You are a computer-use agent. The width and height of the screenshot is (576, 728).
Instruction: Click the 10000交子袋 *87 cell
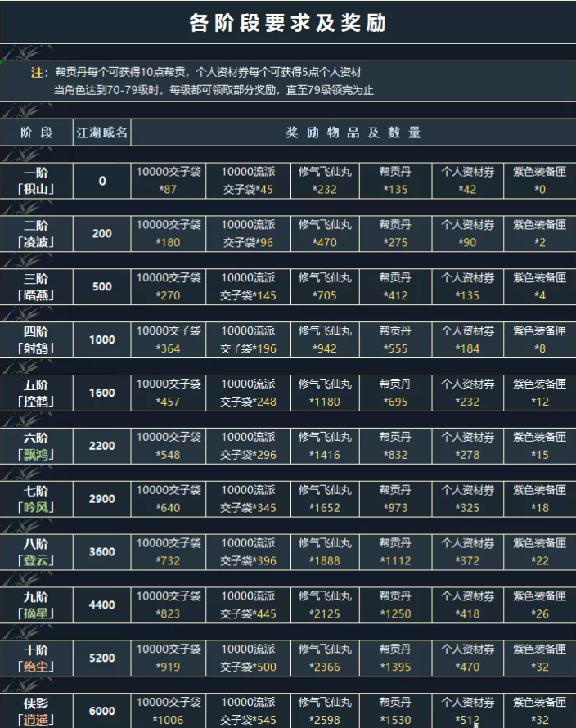[169, 181]
